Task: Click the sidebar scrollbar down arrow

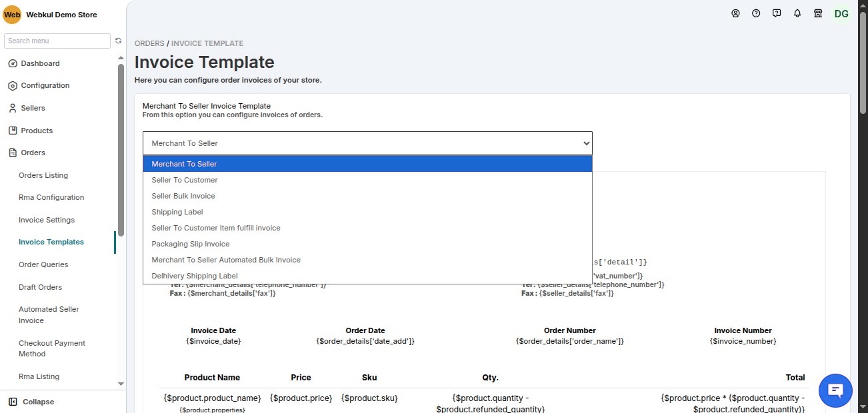Action: [x=121, y=384]
